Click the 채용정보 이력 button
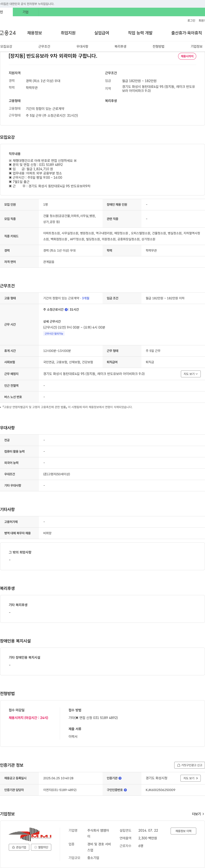 tap(183, 831)
